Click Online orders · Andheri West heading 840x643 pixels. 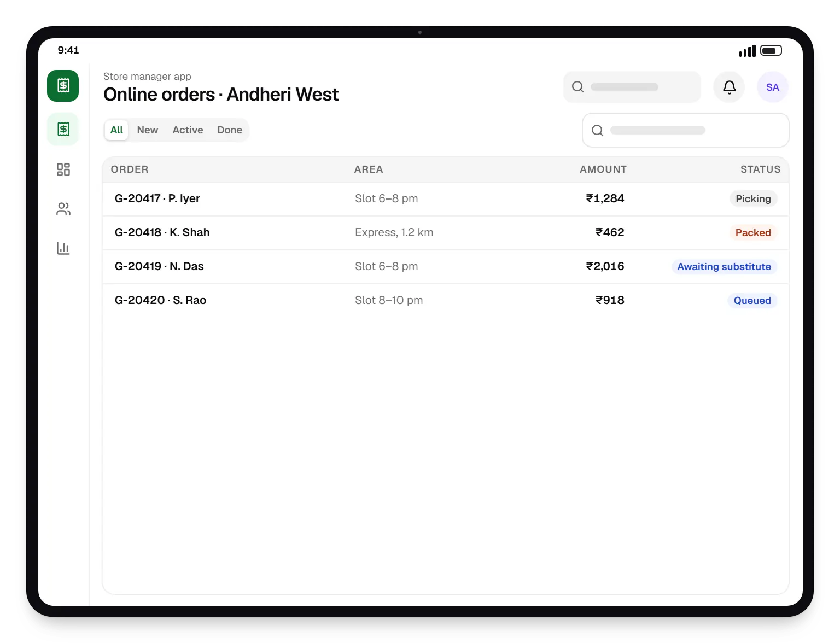[x=221, y=95]
